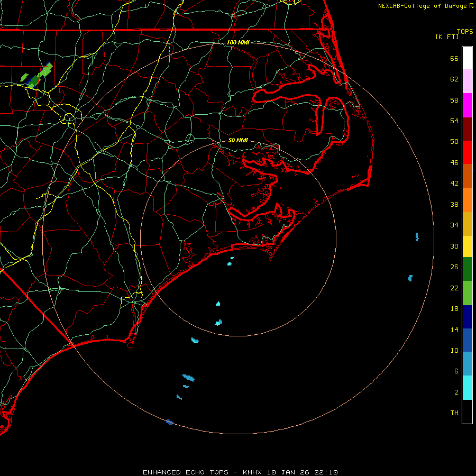Click the legend value 58
476x476 pixels.
tap(454, 100)
